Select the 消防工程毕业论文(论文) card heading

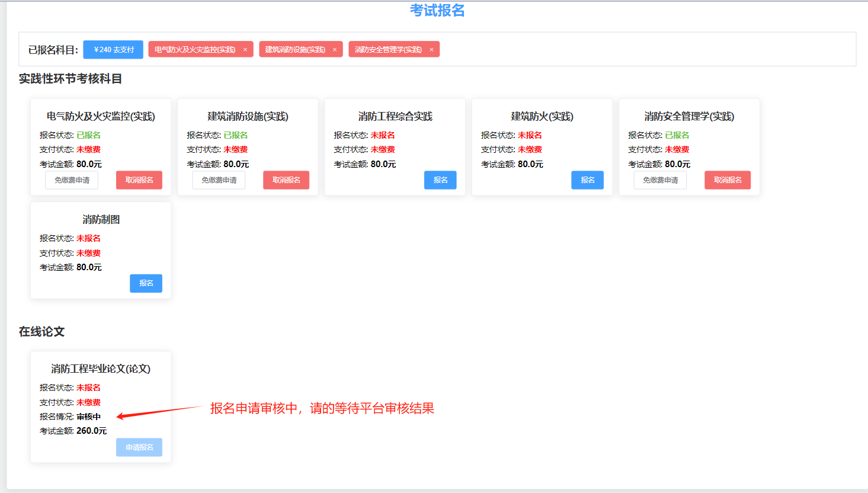pos(101,369)
